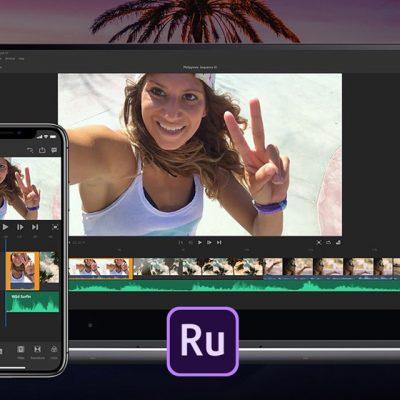Toggle fullscreen preview on the phone
Image resolution: width=400 pixels, height=400 pixels.
[x=55, y=227]
